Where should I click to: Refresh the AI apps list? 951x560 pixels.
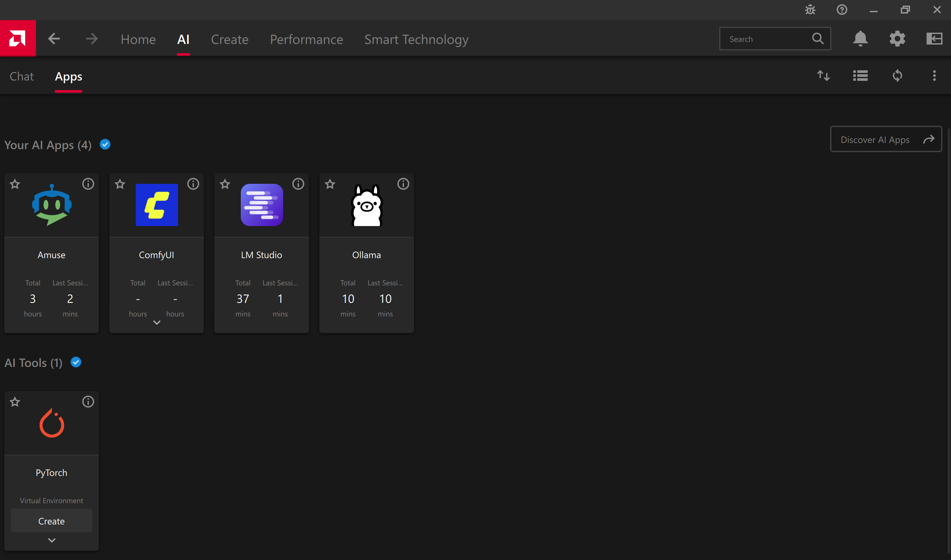(897, 76)
